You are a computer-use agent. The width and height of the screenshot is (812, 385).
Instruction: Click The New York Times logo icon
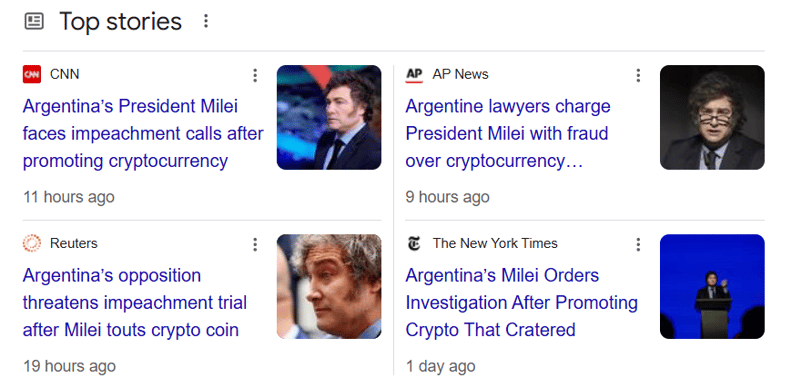(414, 244)
